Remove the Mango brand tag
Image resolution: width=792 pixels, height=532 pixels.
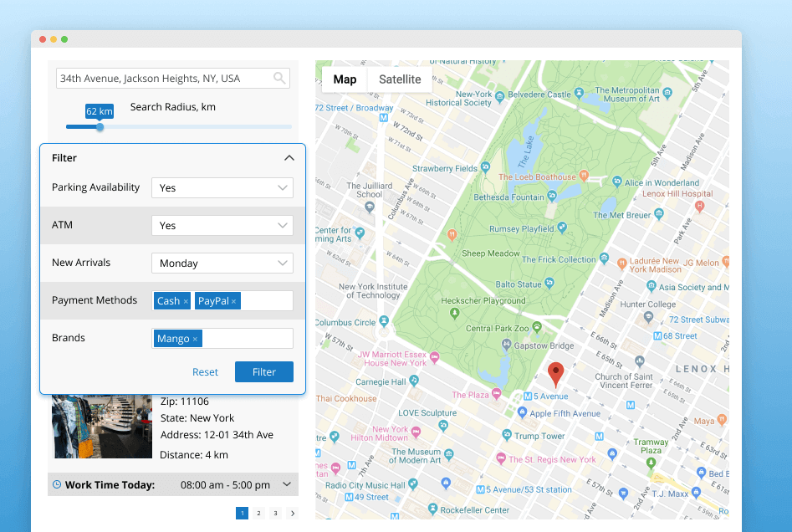195,339
